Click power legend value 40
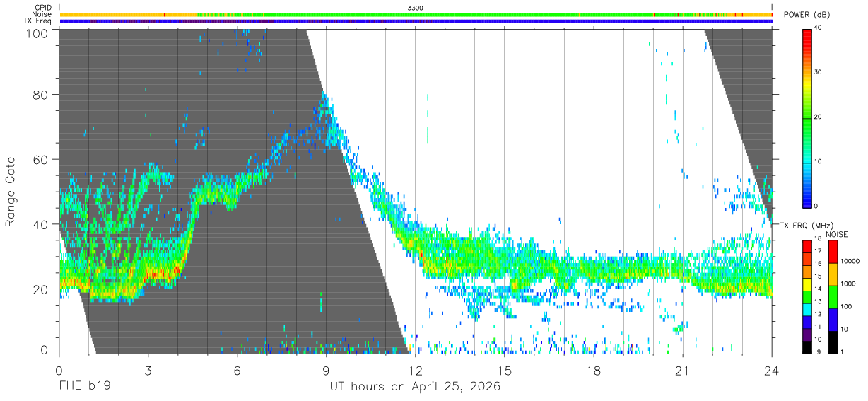The height and width of the screenshot is (401, 868). pyautogui.click(x=819, y=28)
